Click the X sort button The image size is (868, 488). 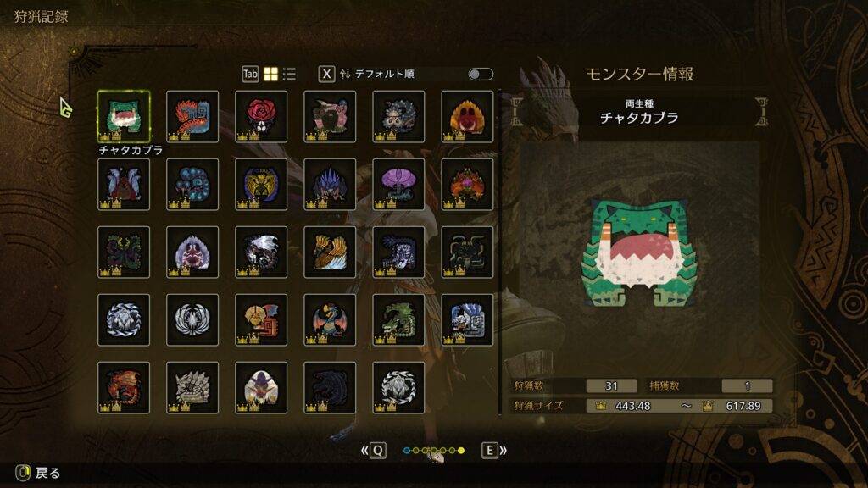(326, 75)
